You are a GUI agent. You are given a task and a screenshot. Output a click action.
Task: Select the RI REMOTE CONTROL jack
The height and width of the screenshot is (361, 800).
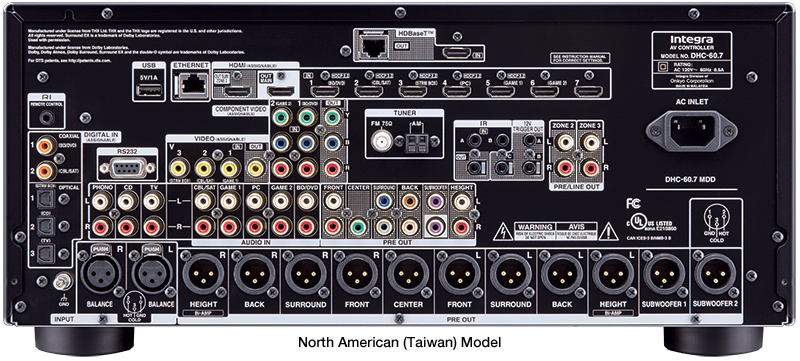point(47,118)
